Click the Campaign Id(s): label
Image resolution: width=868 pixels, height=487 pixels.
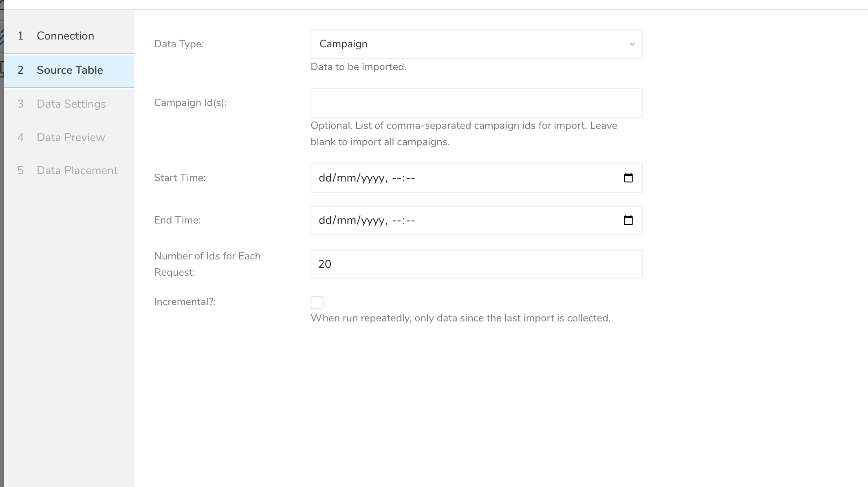coord(190,103)
